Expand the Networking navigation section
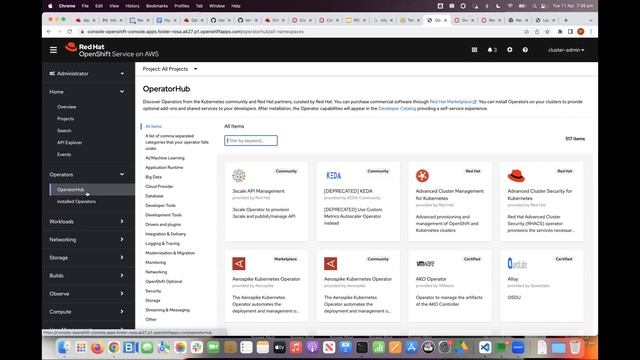 tap(87, 240)
